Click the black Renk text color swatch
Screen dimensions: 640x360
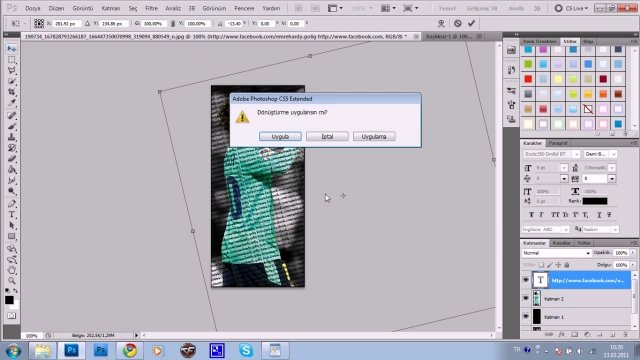coord(595,201)
